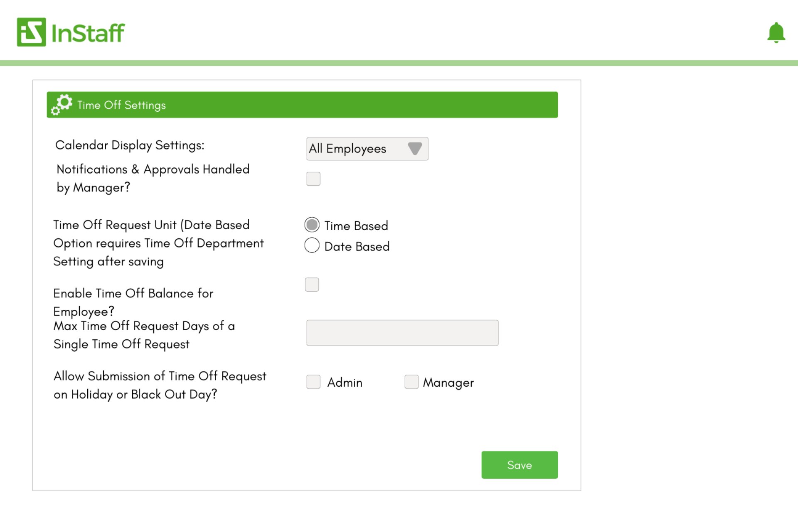Click the InStaff logo icon
The width and height of the screenshot is (798, 532).
click(31, 32)
